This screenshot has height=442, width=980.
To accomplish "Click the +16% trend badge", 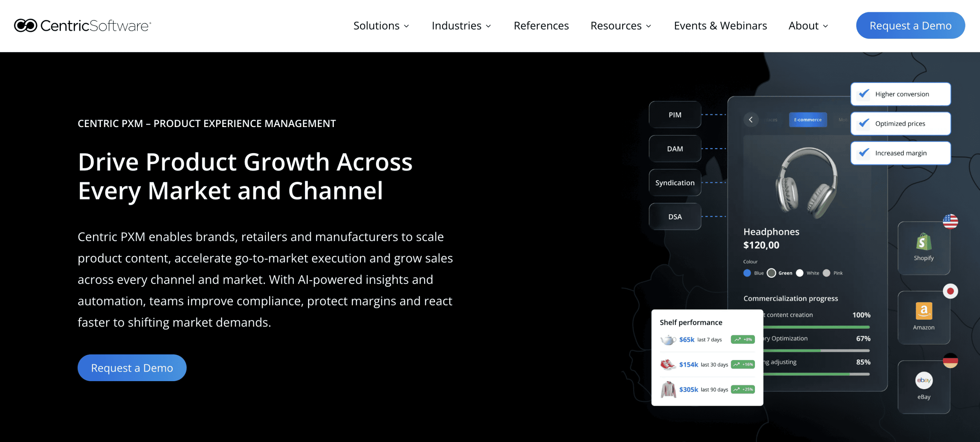I will pos(743,364).
